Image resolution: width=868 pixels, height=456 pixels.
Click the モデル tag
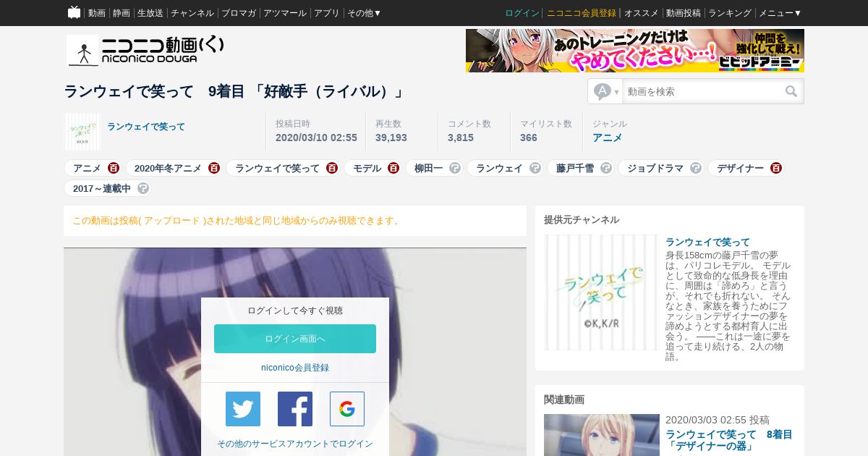[367, 168]
